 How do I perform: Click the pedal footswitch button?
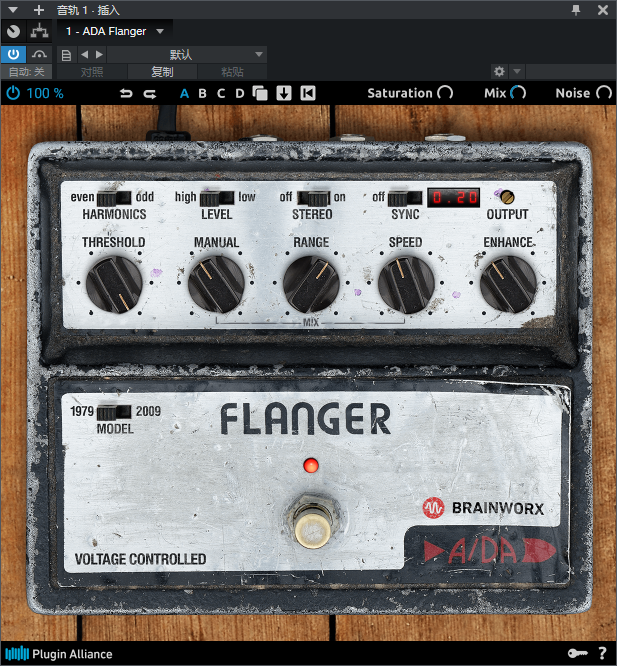313,529
